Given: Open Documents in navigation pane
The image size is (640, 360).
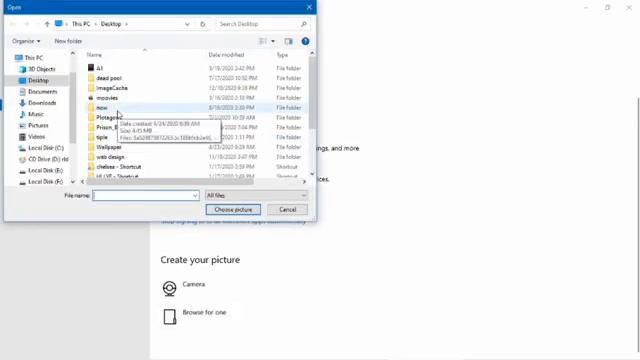Looking at the screenshot, I should point(42,92).
